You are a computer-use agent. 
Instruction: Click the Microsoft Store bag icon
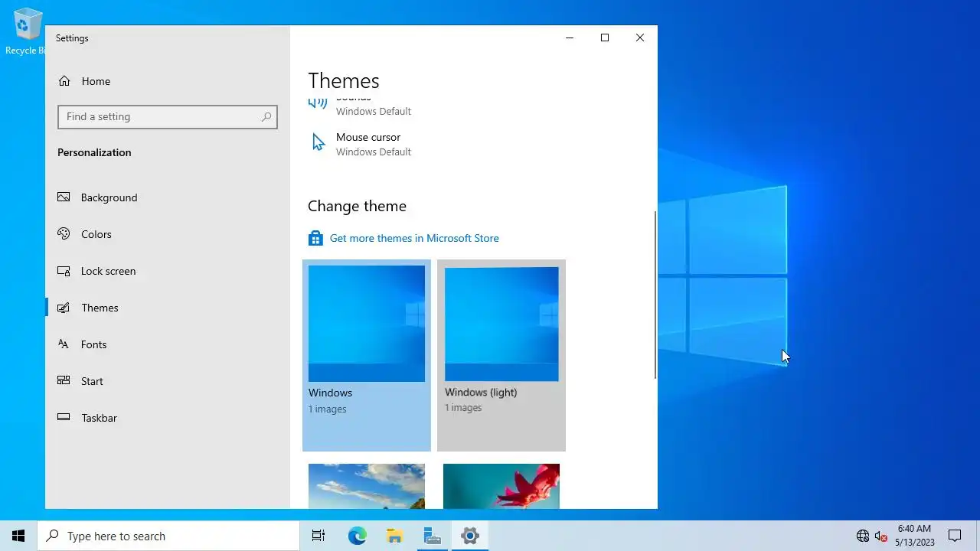(315, 239)
